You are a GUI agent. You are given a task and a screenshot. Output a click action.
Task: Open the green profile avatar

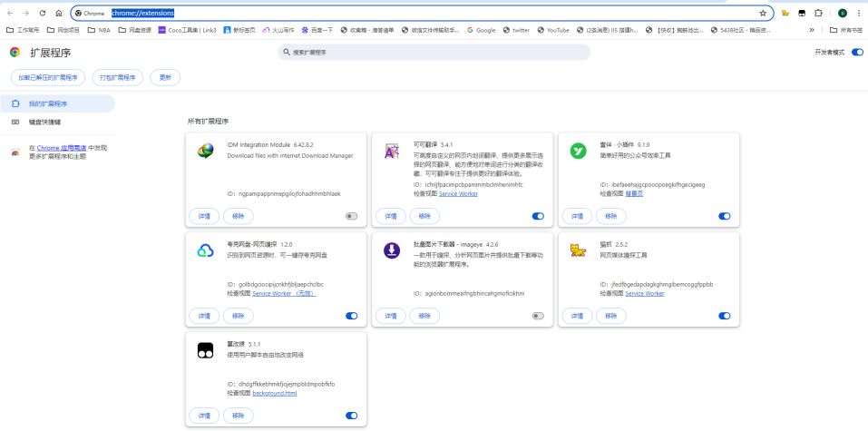coord(842,13)
